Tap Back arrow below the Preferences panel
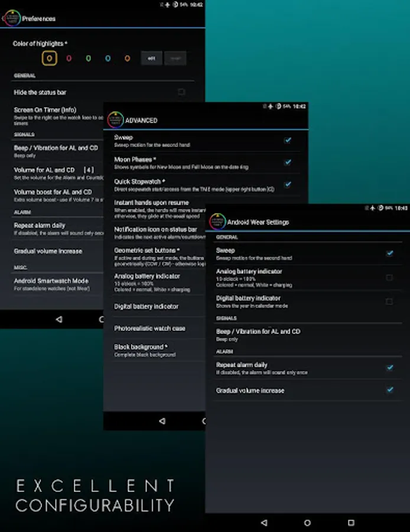This screenshot has height=532, width=410. point(59,319)
